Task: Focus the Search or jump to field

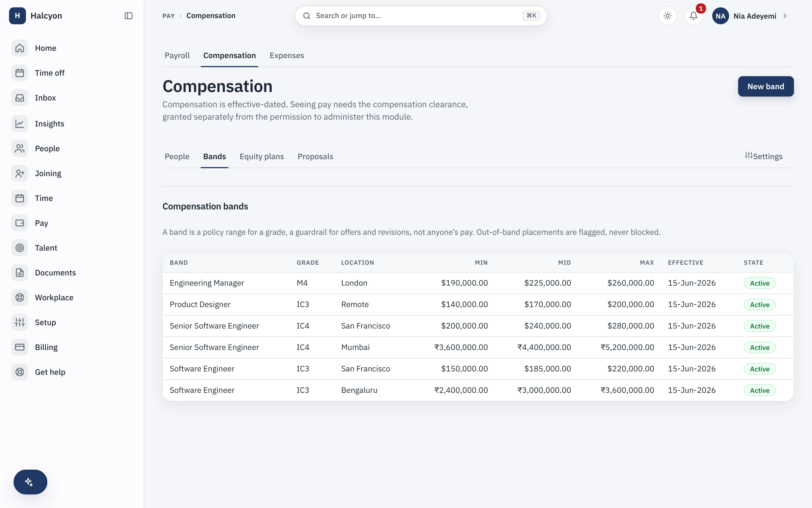Action: tap(421, 16)
